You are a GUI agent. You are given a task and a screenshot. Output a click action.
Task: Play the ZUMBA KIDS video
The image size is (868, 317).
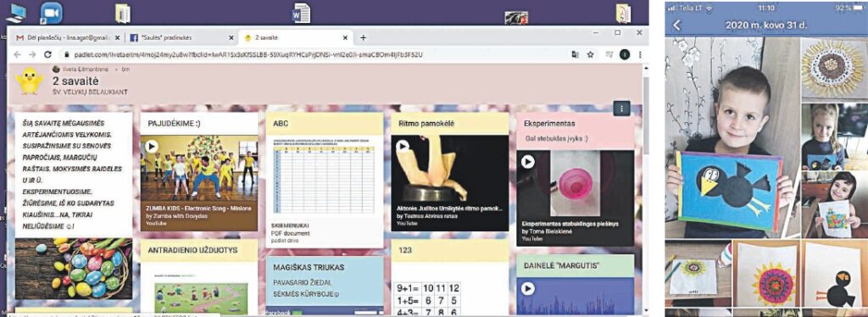(152, 147)
